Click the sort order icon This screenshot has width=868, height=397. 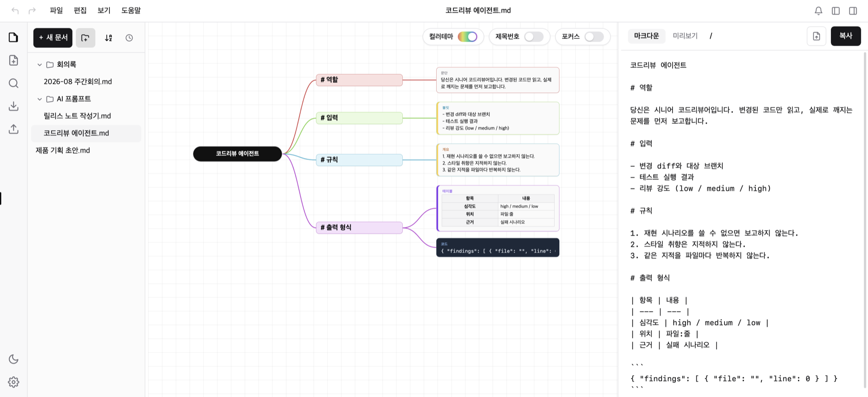pos(108,38)
